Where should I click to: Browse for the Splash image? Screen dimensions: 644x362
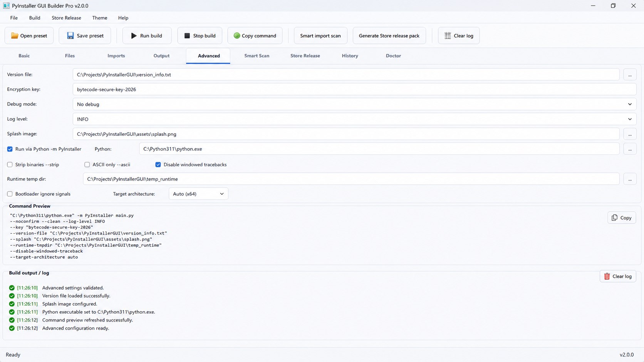(x=630, y=134)
